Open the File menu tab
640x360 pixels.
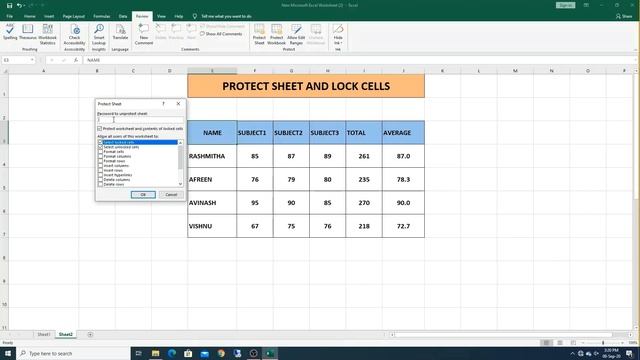coord(9,16)
